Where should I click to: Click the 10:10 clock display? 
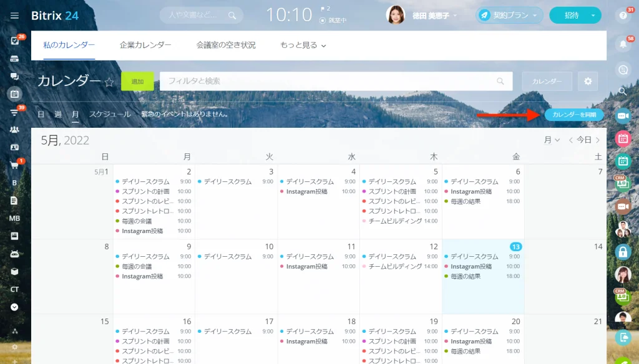point(289,15)
